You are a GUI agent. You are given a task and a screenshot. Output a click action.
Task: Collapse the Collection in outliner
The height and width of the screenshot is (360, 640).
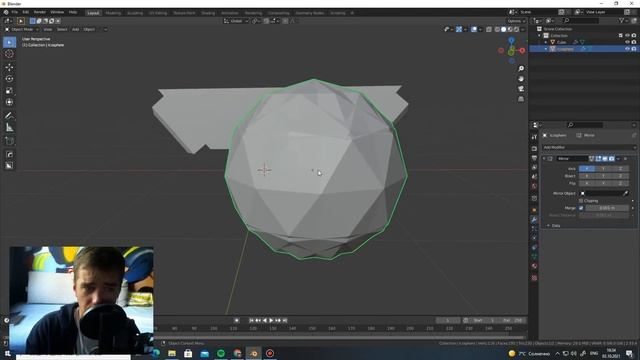click(x=539, y=36)
